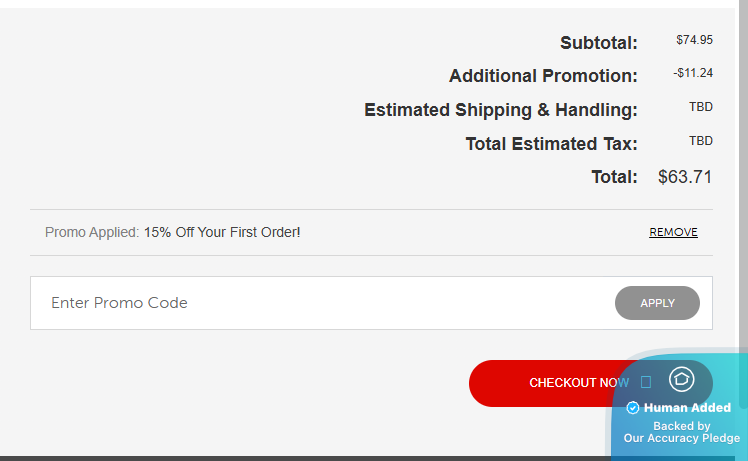Click the 15% Off Your First Order text
748x461 pixels.
[222, 232]
